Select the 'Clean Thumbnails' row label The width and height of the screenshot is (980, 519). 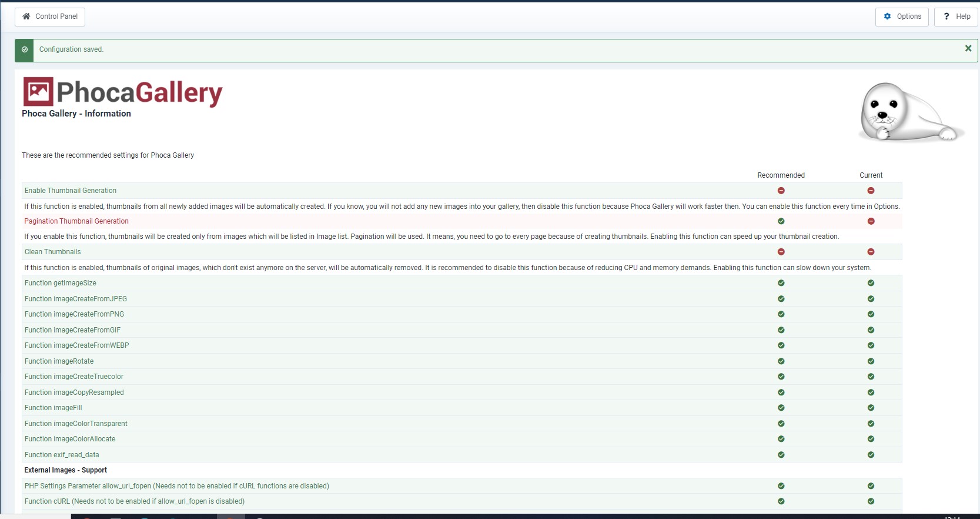pyautogui.click(x=53, y=252)
